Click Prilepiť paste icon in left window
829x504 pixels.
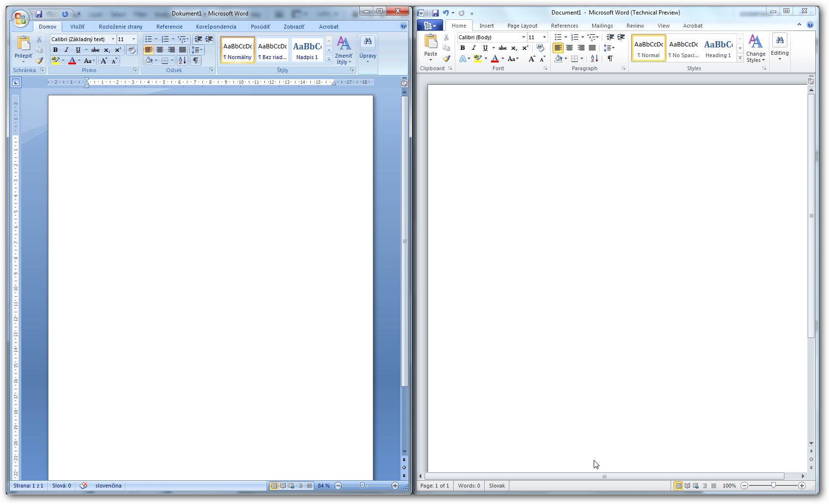click(23, 44)
